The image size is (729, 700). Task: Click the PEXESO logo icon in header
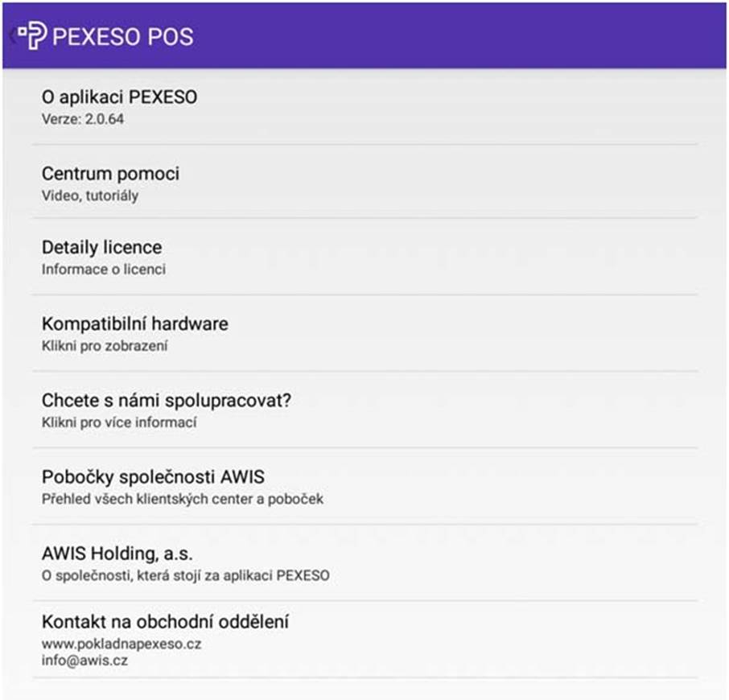[32, 35]
